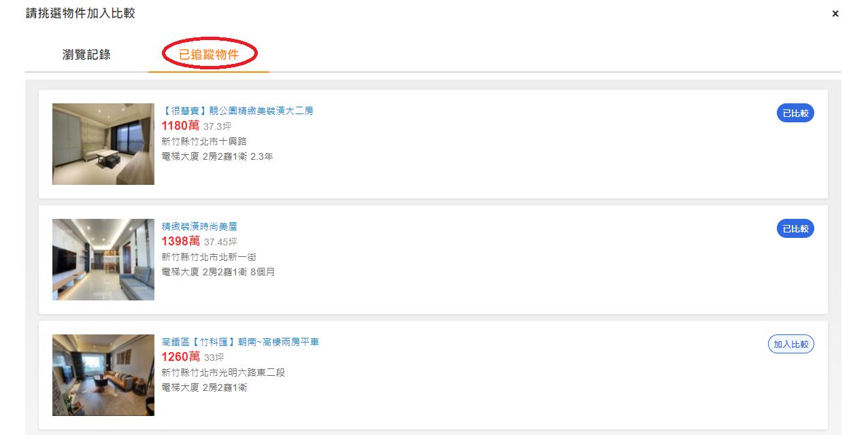Open the 精緻裝潢時尚美屋 title link
Screen dimensions: 868x435
pos(199,226)
